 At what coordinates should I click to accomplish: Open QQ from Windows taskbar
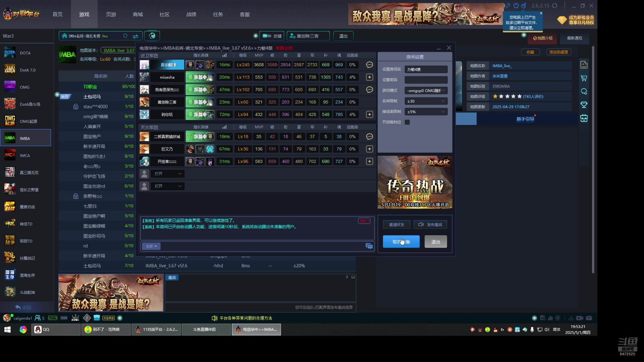coord(56,329)
